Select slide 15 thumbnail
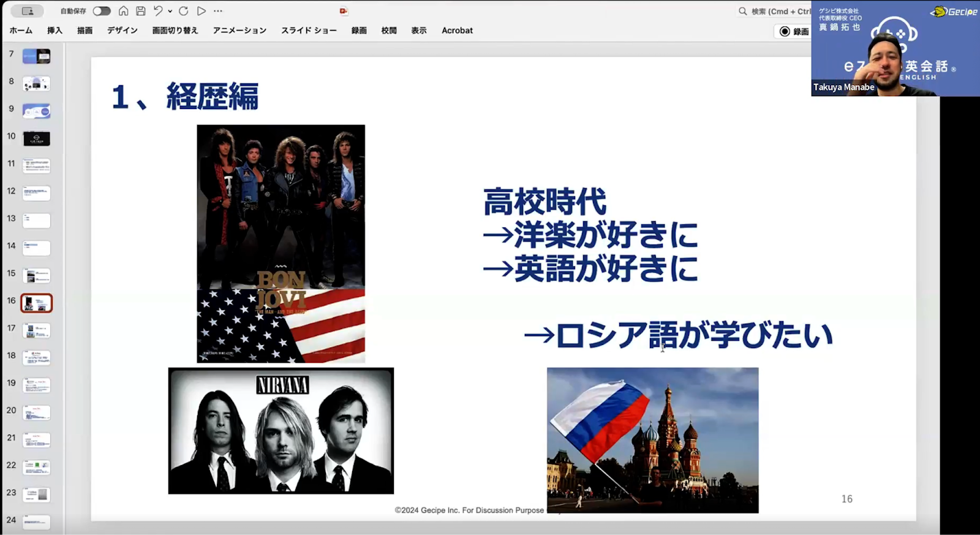The height and width of the screenshot is (535, 980). click(x=37, y=276)
